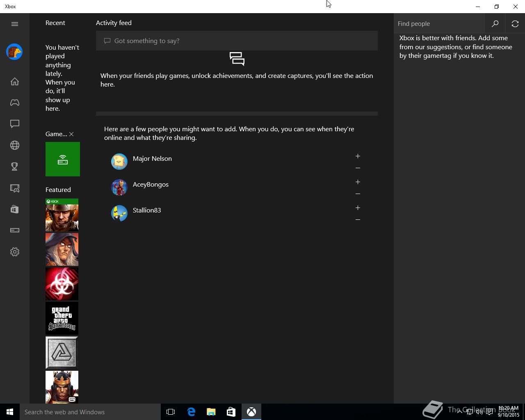Open Achievements trophy icon
This screenshot has height=420, width=525.
15,167
